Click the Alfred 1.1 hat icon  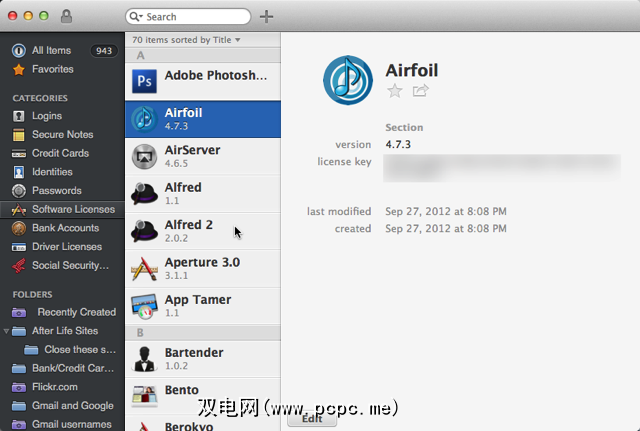click(x=144, y=193)
